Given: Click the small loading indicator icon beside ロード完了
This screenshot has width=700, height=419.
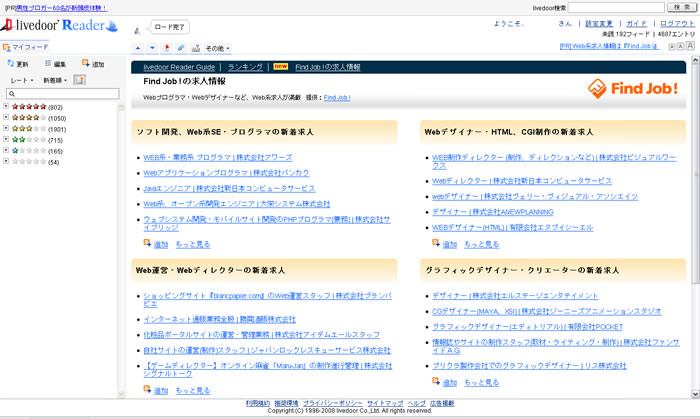Looking at the screenshot, I should click(138, 30).
